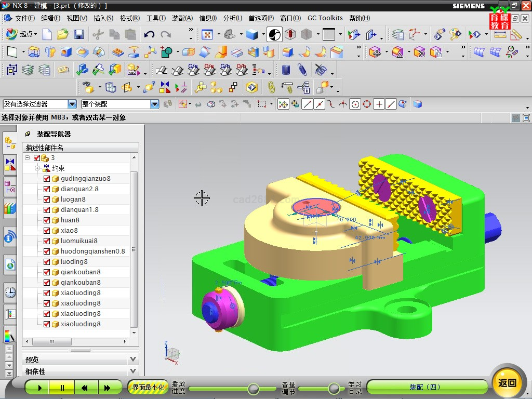
Task: Click the Save floppy disk icon
Action: 79,34
